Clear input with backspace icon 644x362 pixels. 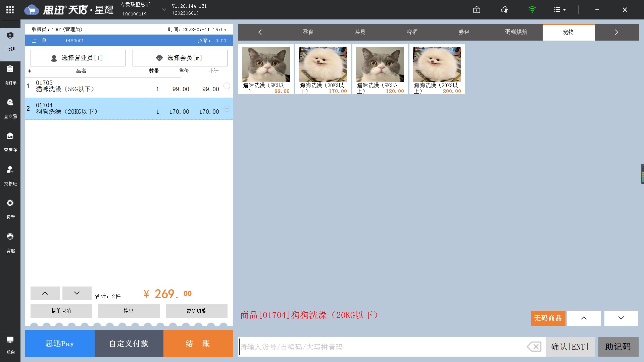534,347
